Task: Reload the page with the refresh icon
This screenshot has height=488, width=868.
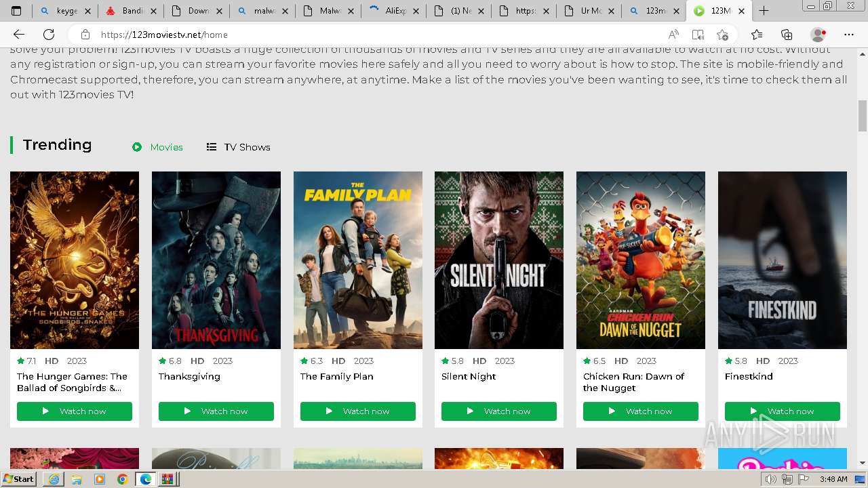Action: pos(49,35)
